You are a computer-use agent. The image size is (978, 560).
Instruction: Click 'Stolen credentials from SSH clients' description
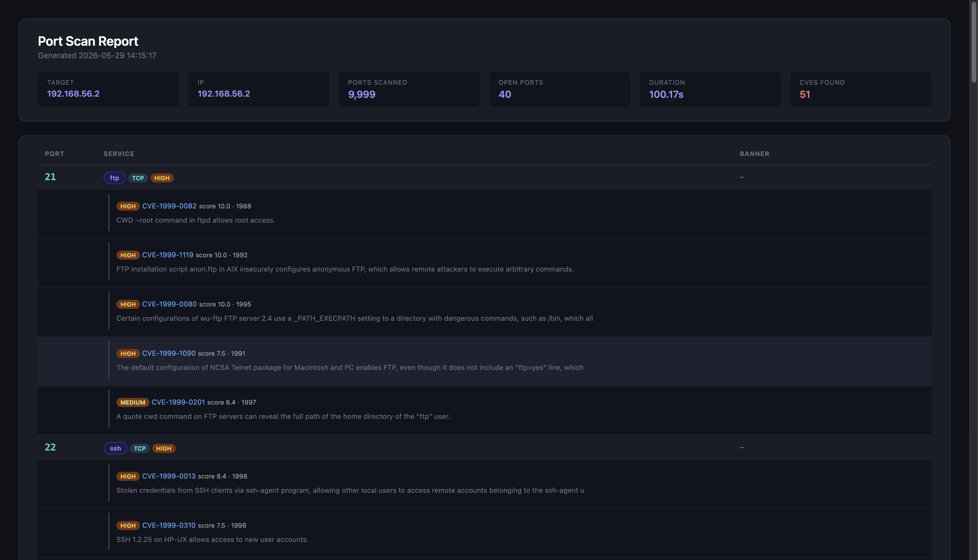tap(350, 490)
